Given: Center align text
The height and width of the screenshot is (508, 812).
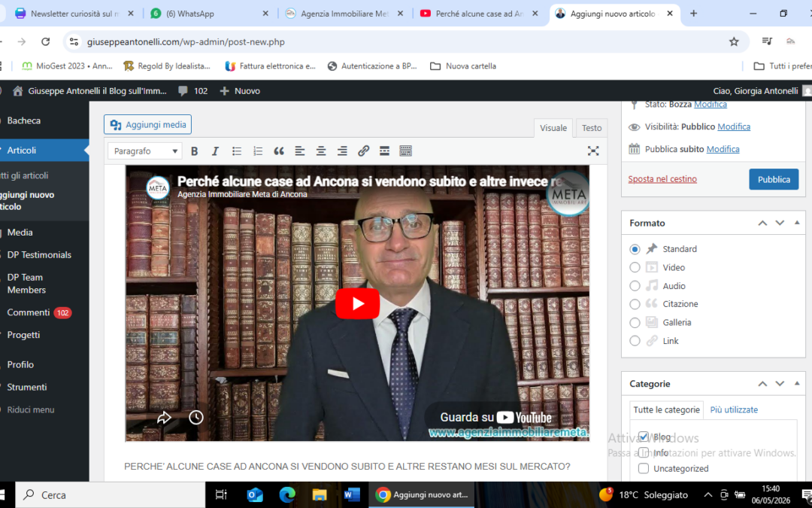Looking at the screenshot, I should (x=321, y=151).
